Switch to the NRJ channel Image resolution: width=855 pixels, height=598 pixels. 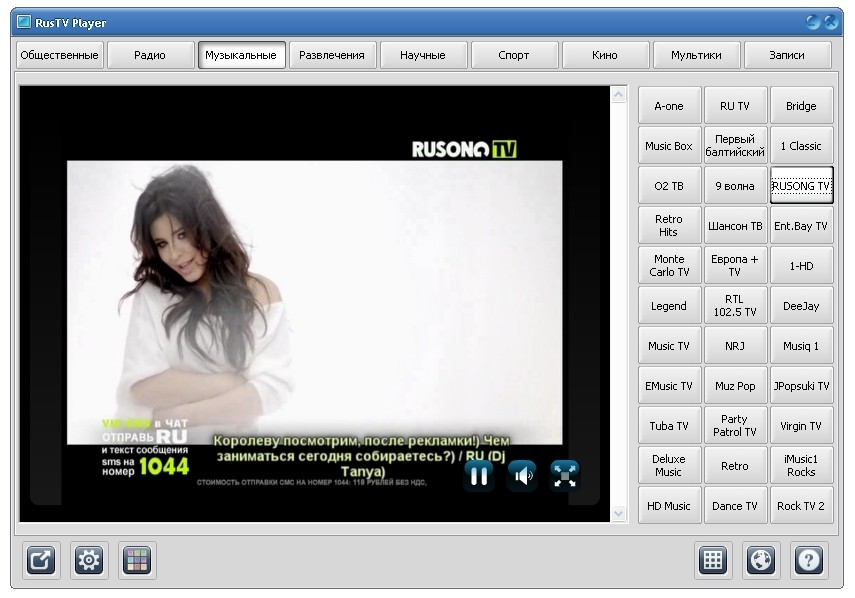click(x=735, y=346)
